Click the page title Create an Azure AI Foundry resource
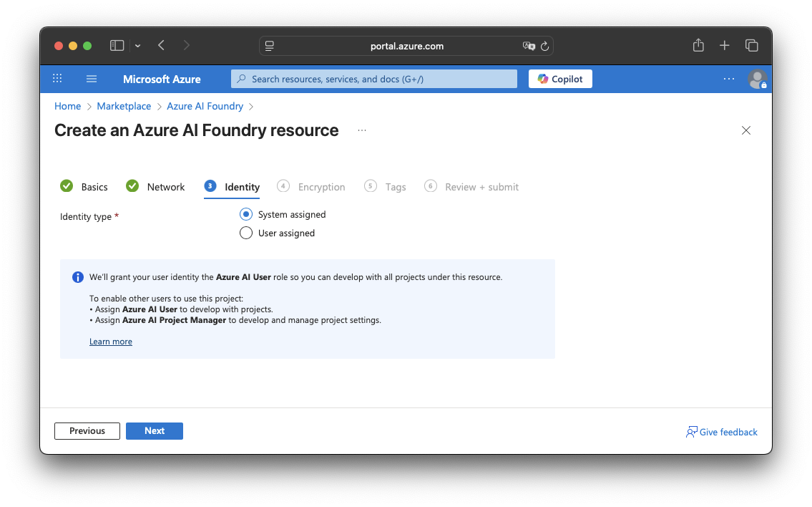 tap(196, 130)
